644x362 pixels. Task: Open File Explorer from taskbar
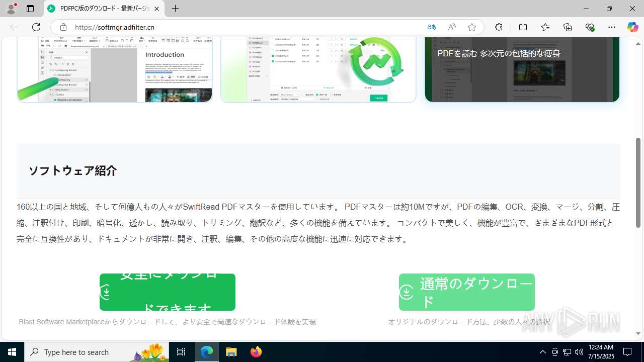click(x=231, y=352)
